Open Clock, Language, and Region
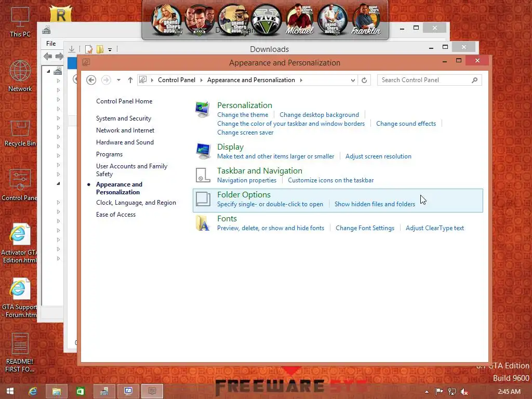Screen dimensions: 532x399 pyautogui.click(x=136, y=203)
